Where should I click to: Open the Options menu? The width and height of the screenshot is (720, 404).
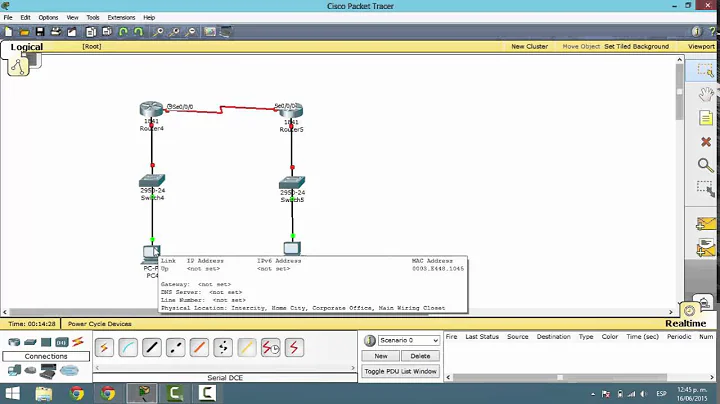[48, 17]
